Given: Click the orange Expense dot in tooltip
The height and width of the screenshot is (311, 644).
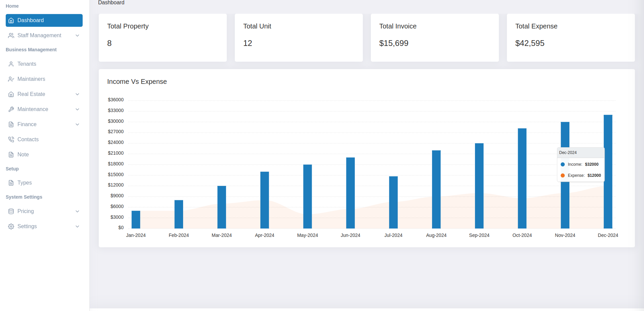Looking at the screenshot, I should pos(563,175).
